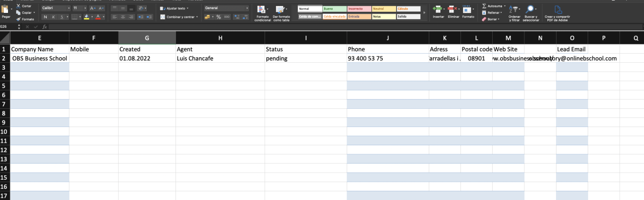Apply the Entrada cell style
The width and height of the screenshot is (644, 200).
[359, 17]
